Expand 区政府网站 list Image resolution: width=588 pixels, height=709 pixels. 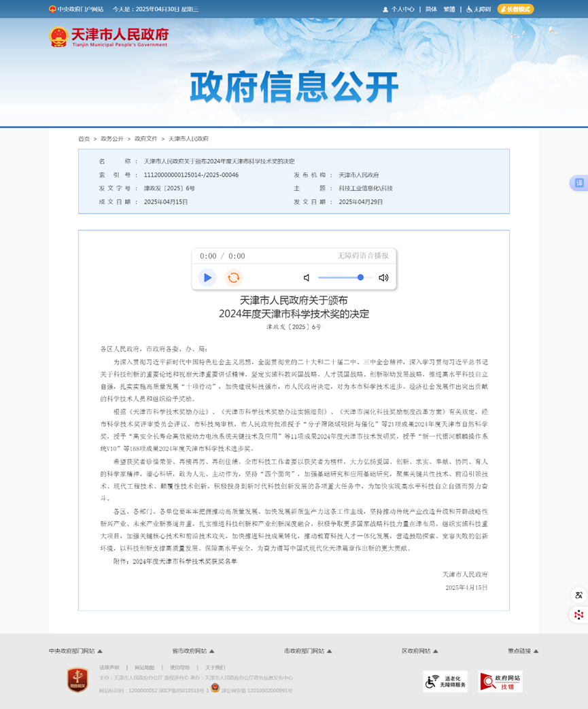[419, 651]
